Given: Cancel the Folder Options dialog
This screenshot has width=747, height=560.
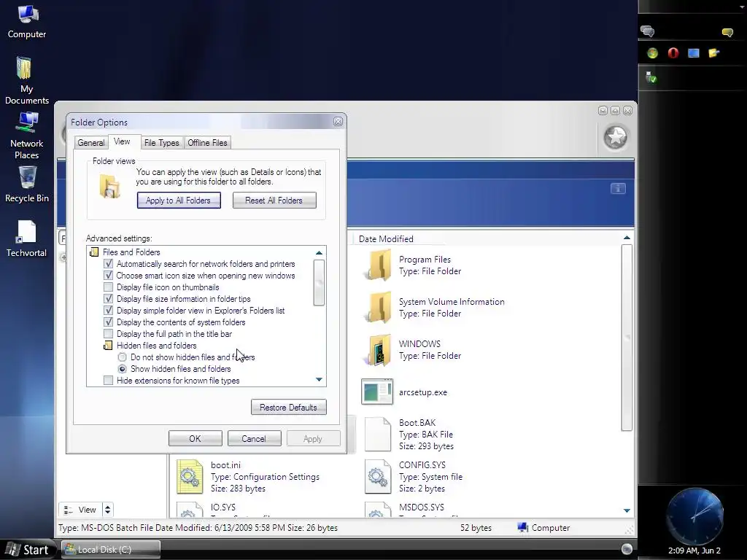Looking at the screenshot, I should click(255, 438).
